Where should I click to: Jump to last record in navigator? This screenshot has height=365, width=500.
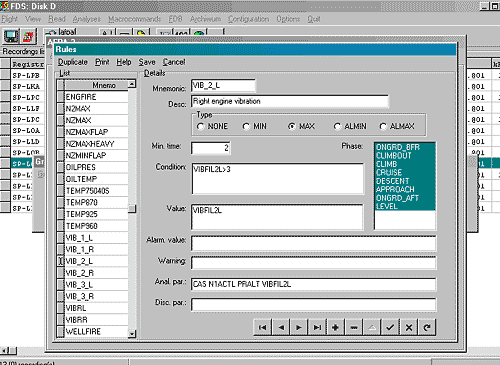click(317, 327)
